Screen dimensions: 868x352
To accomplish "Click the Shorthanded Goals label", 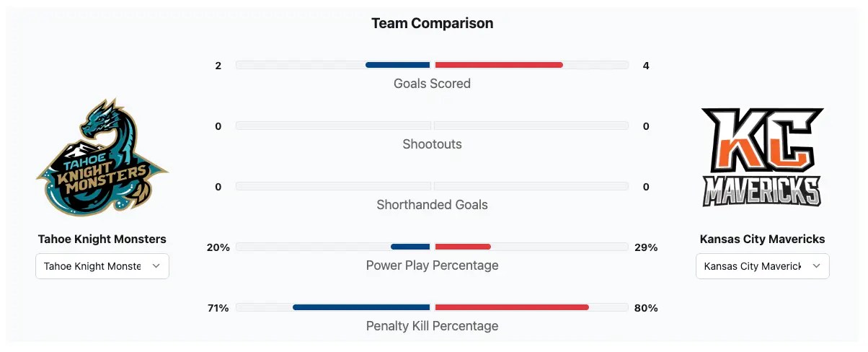I will click(432, 205).
